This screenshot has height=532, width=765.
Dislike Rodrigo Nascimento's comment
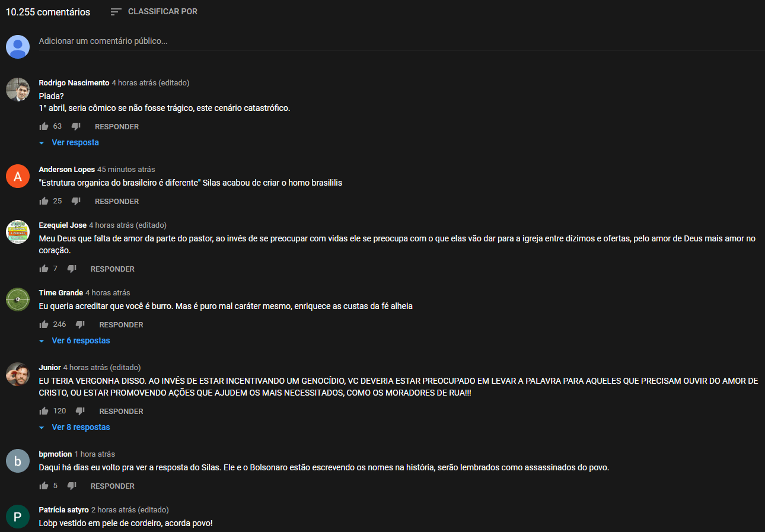(76, 126)
